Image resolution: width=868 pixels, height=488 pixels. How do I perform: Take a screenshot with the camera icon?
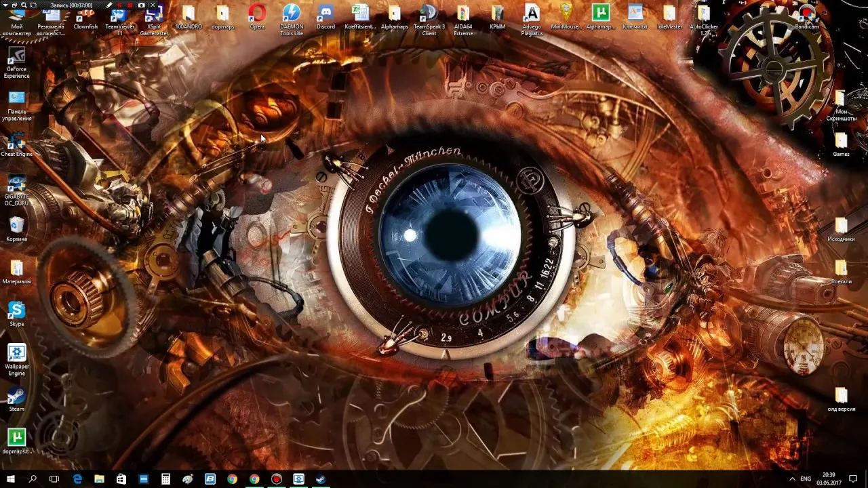141,5
